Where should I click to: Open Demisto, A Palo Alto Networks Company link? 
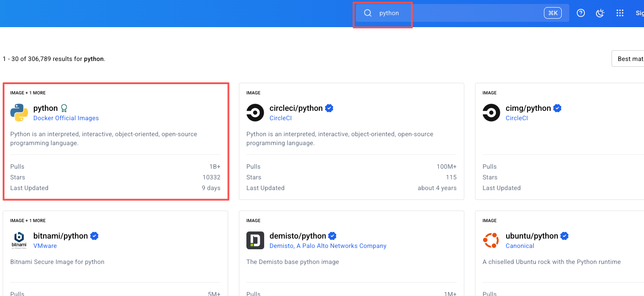coord(328,246)
